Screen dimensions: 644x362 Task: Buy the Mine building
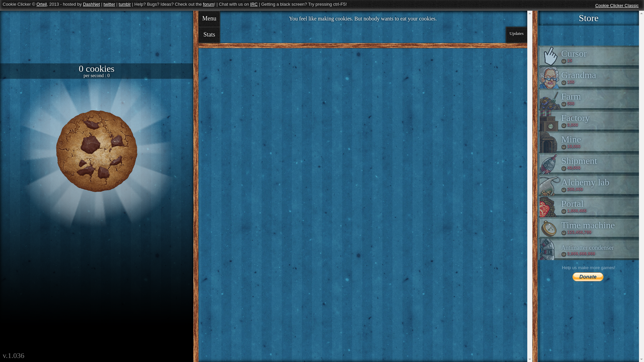pos(589,142)
